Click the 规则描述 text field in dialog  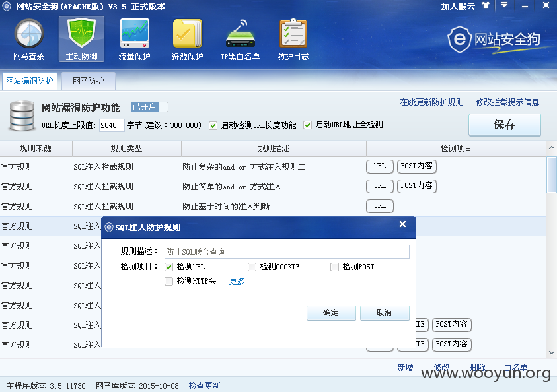click(x=287, y=252)
